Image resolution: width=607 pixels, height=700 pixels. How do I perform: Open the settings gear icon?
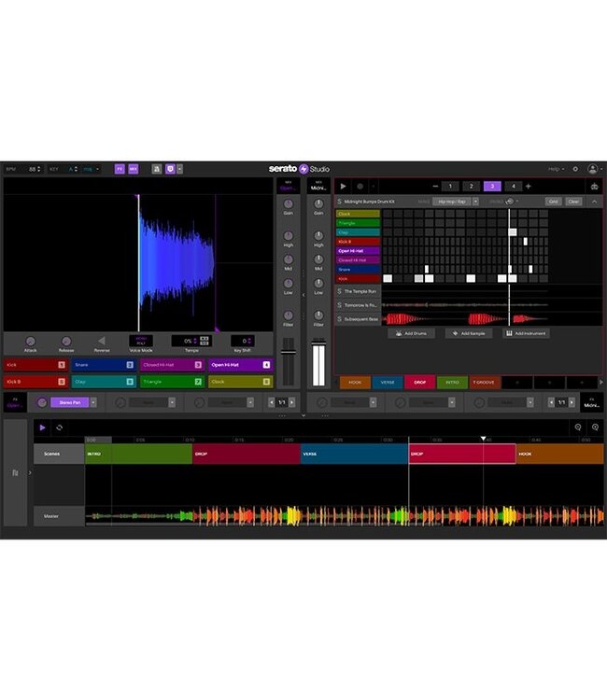tap(575, 169)
